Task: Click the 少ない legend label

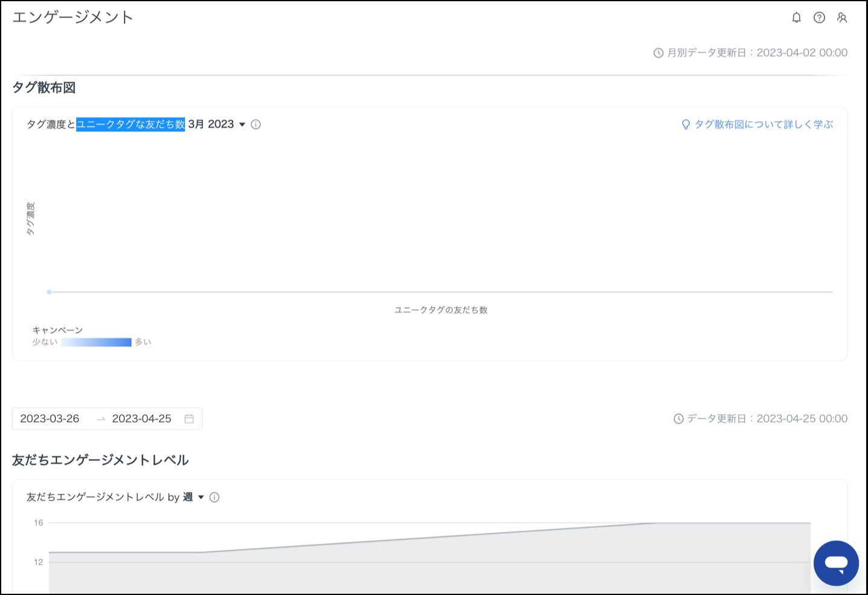Action: click(x=45, y=342)
